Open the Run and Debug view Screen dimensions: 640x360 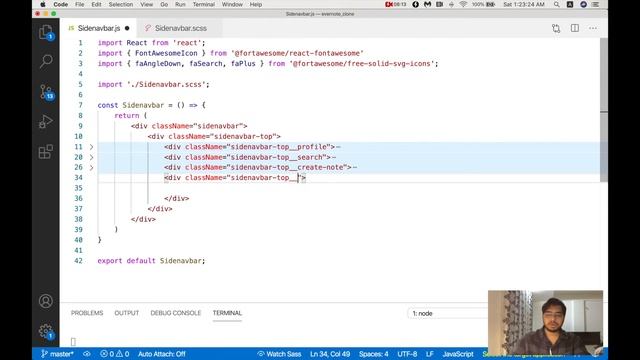point(46,122)
